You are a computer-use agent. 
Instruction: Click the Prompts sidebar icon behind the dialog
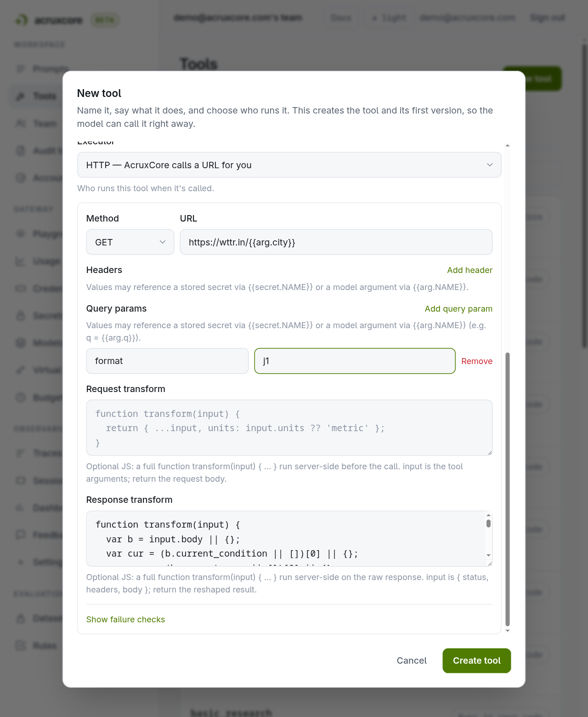click(x=21, y=69)
